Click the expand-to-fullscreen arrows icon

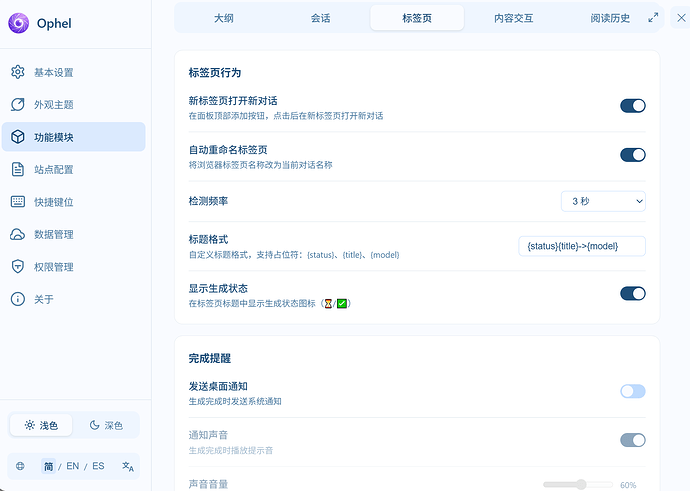tap(653, 18)
